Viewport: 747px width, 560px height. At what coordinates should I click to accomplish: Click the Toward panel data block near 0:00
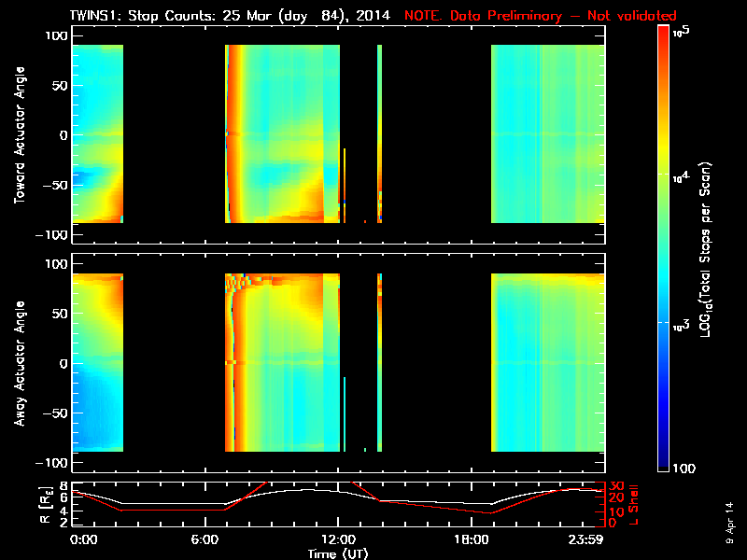98,133
